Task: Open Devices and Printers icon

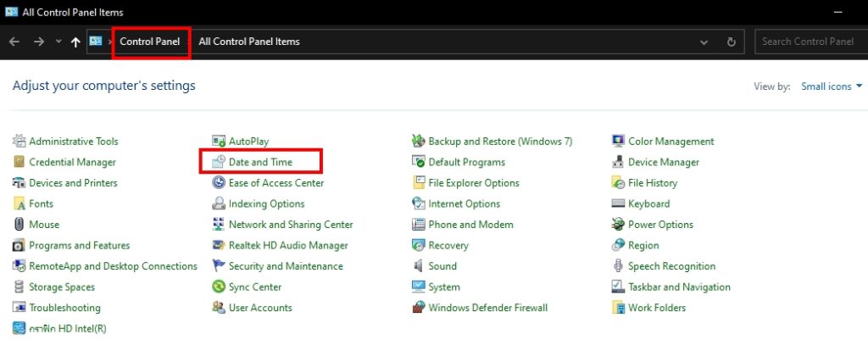Action: coord(19,182)
